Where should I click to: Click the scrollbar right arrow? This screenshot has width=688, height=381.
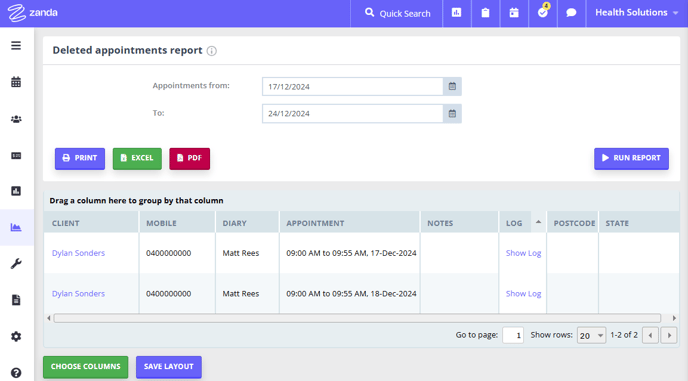(x=674, y=318)
